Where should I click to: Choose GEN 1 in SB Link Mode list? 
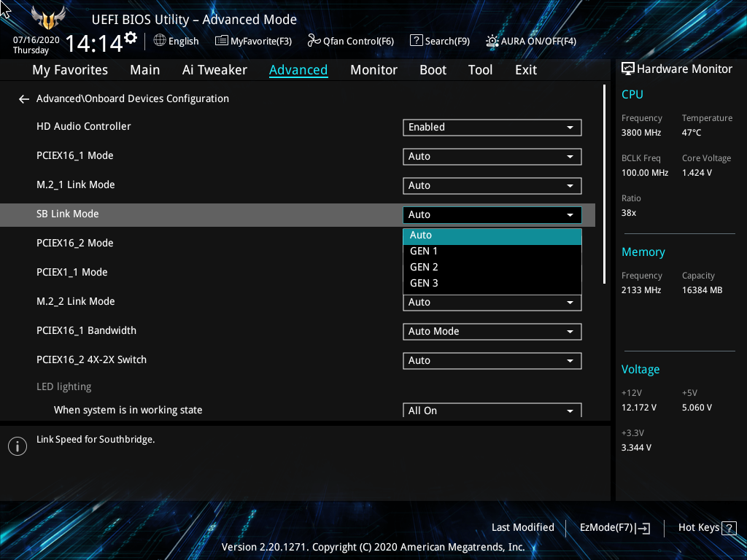(x=492, y=252)
